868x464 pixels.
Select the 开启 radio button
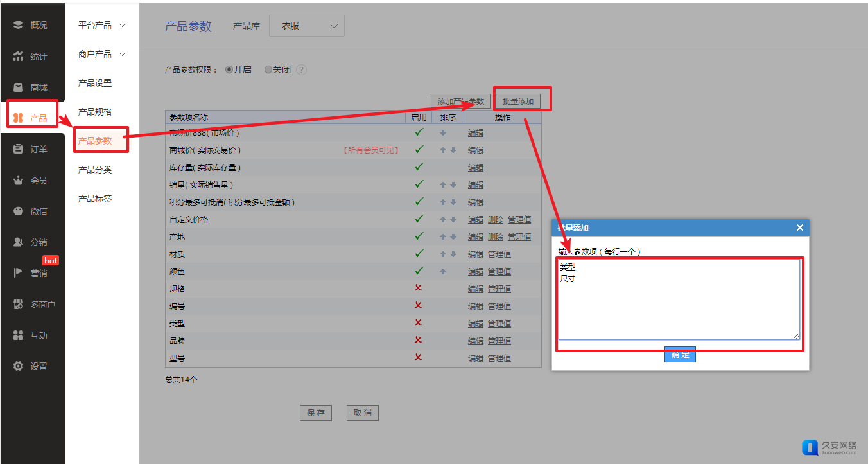229,70
